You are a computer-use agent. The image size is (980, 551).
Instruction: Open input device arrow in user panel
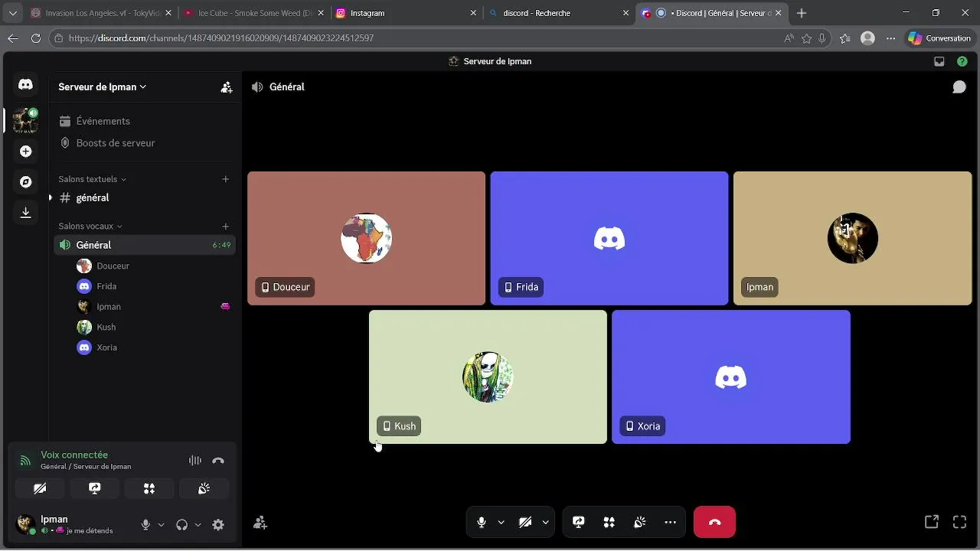pyautogui.click(x=161, y=525)
